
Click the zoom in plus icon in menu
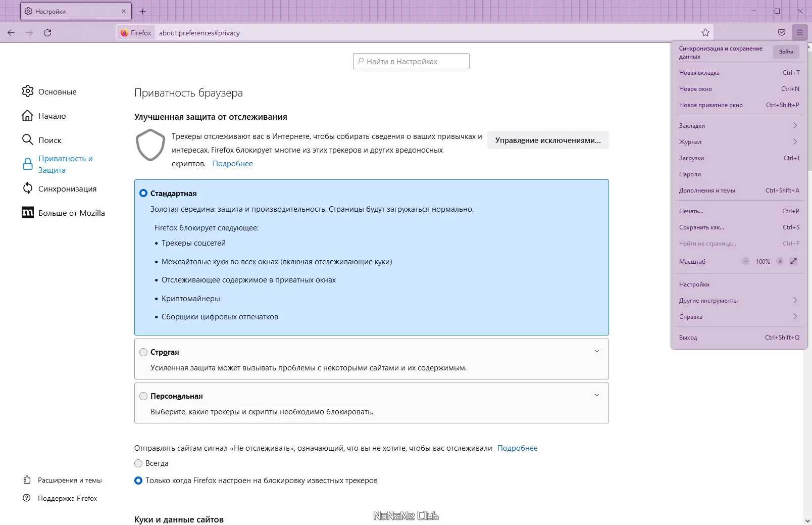click(780, 261)
